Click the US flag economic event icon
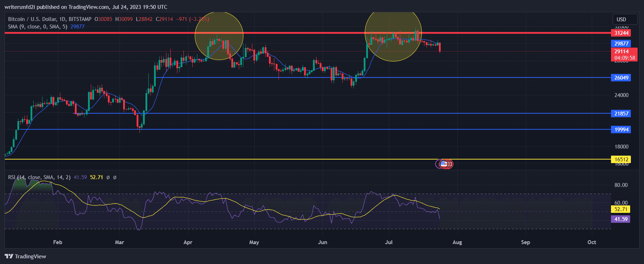644x264 pixels. pos(444,164)
